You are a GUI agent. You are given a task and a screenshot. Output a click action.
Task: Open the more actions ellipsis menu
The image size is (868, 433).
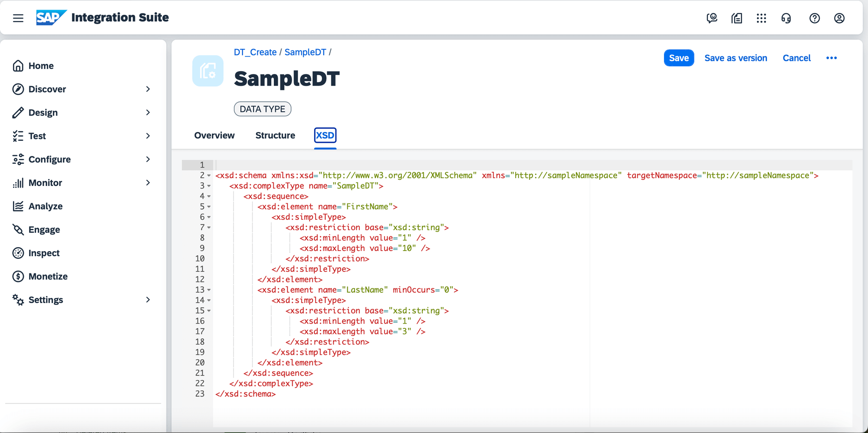[832, 58]
